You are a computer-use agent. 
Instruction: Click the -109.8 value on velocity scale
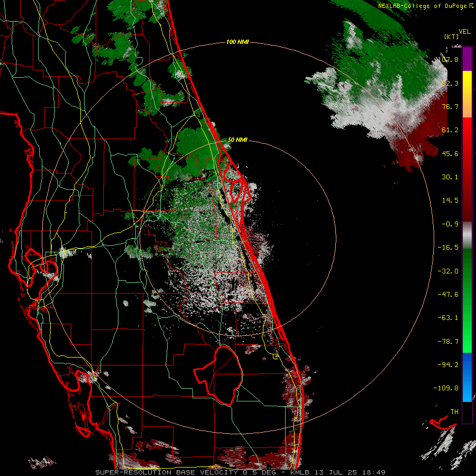[x=446, y=388]
